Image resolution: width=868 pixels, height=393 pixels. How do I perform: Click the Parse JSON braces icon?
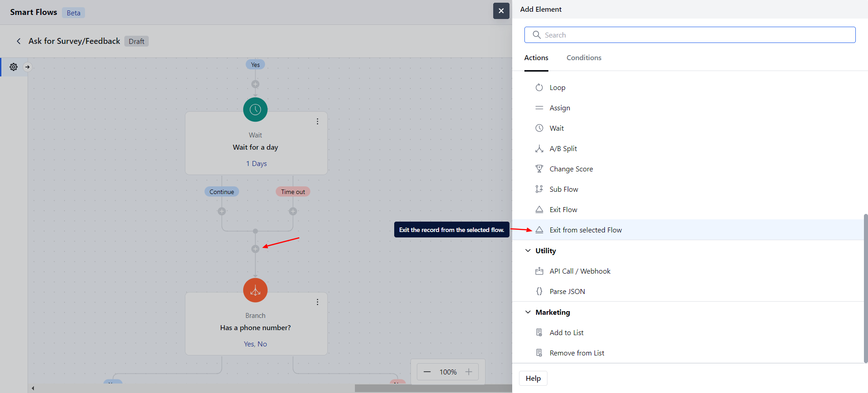539,291
